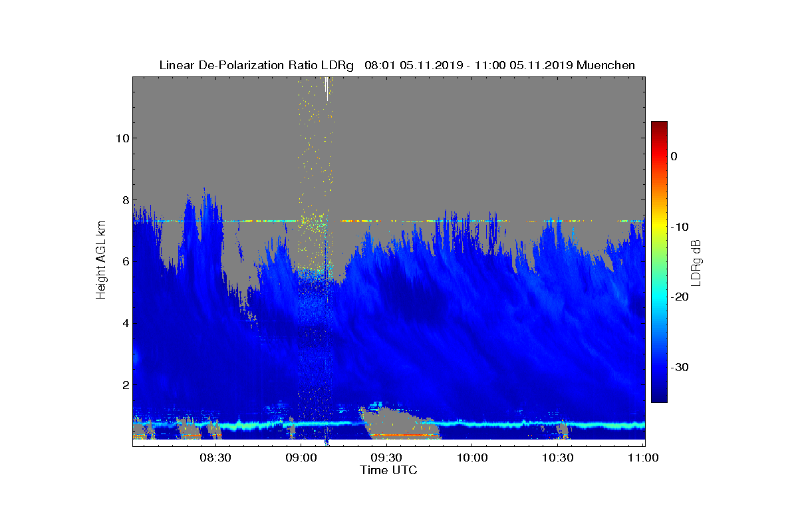Click the colorbar value -30
Image resolution: width=798 pixels, height=532 pixels.
tap(678, 367)
